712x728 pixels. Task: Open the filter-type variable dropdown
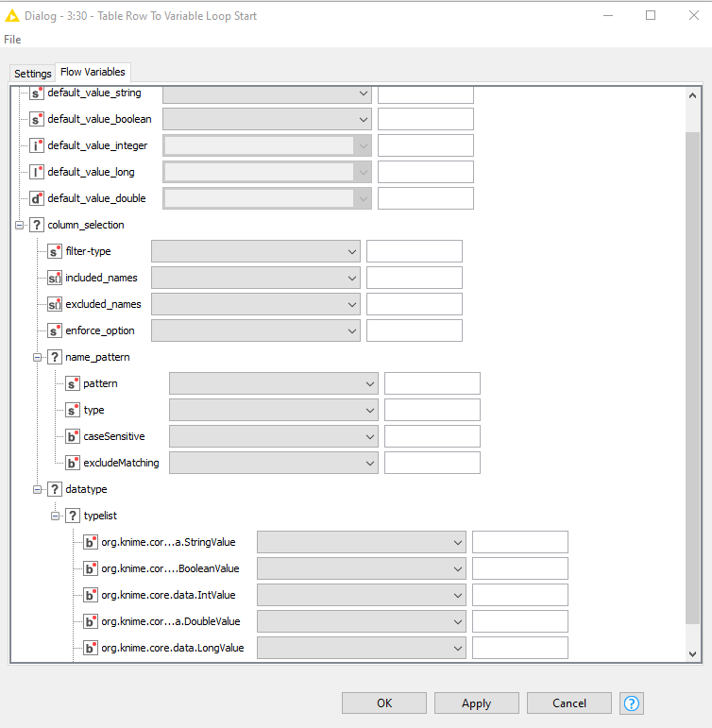(256, 252)
